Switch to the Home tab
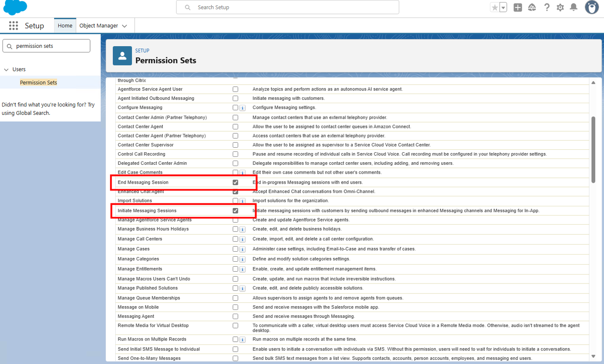The image size is (604, 364). (65, 26)
